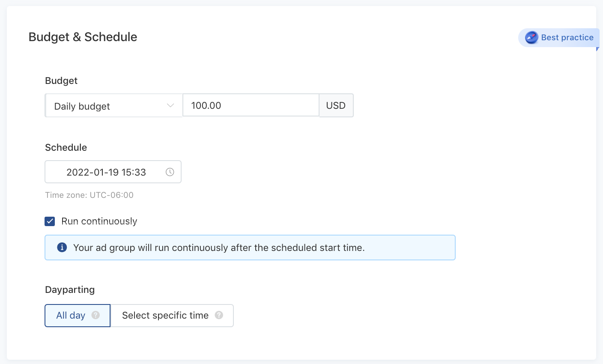This screenshot has width=603, height=364.
Task: Click the 100.00 budget amount field
Action: tap(251, 105)
